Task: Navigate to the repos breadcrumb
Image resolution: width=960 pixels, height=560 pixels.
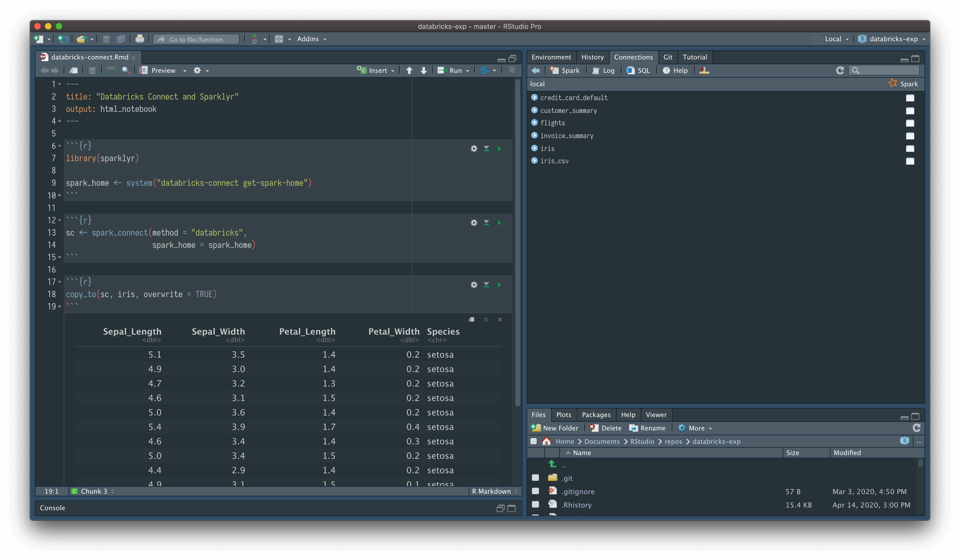Action: click(x=673, y=441)
